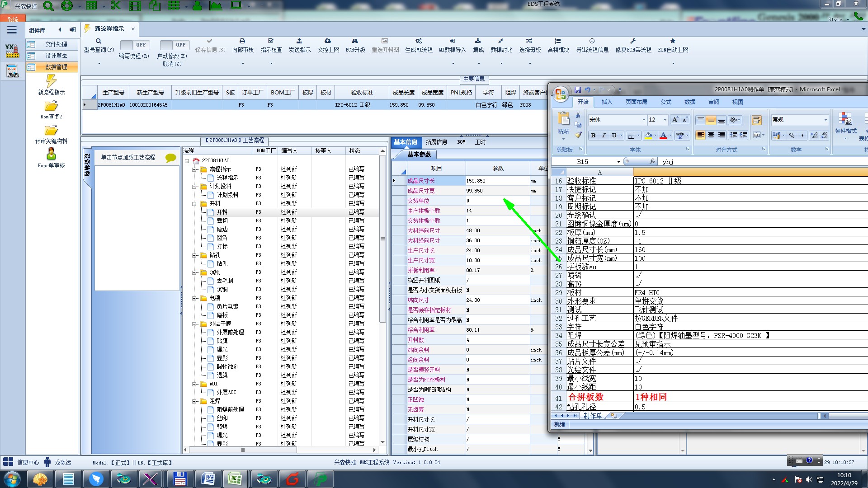
Task: Click the 发送指示 toolbar icon
Action: [299, 41]
